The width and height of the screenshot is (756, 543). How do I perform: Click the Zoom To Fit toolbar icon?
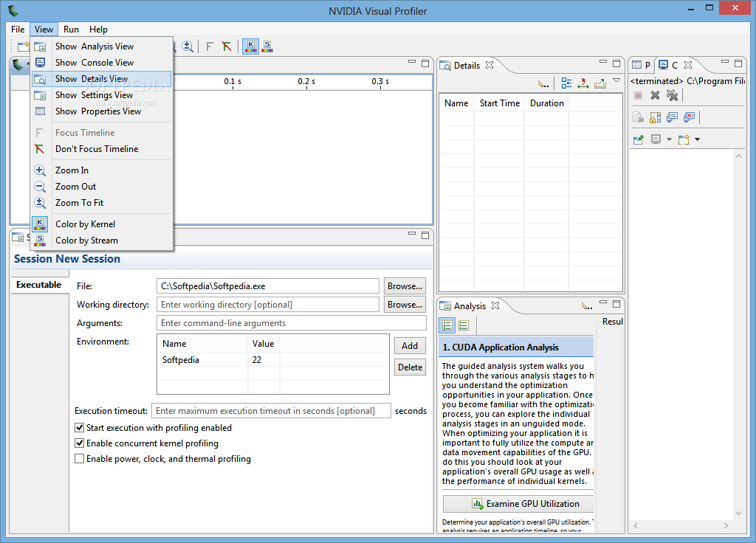pos(188,46)
